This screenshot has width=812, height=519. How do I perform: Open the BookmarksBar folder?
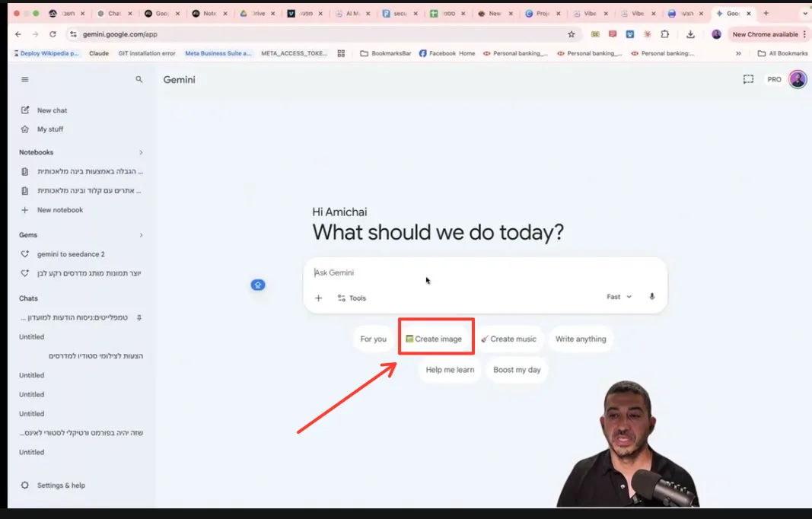tap(386, 53)
